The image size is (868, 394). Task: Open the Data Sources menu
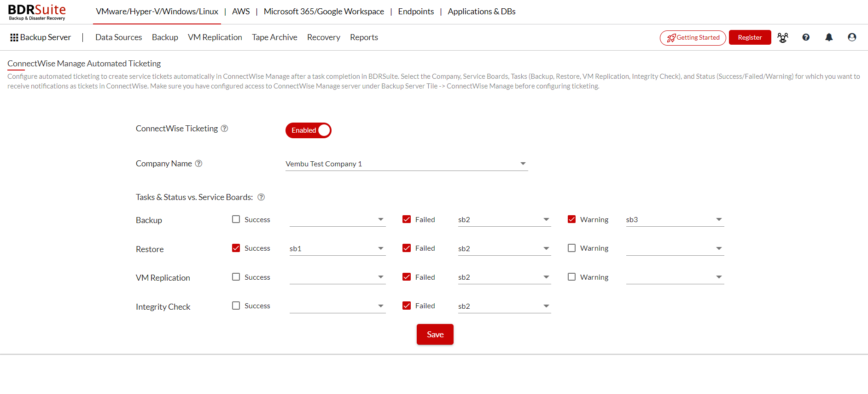[119, 37]
